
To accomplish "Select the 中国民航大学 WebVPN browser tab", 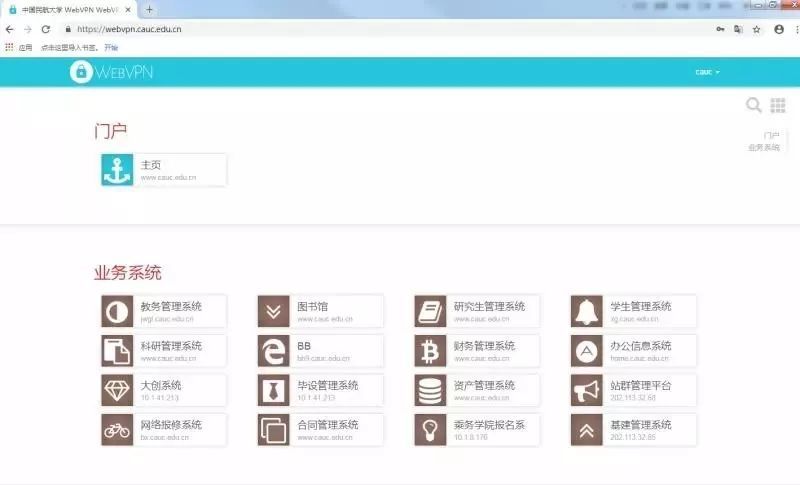I will click(x=69, y=10).
